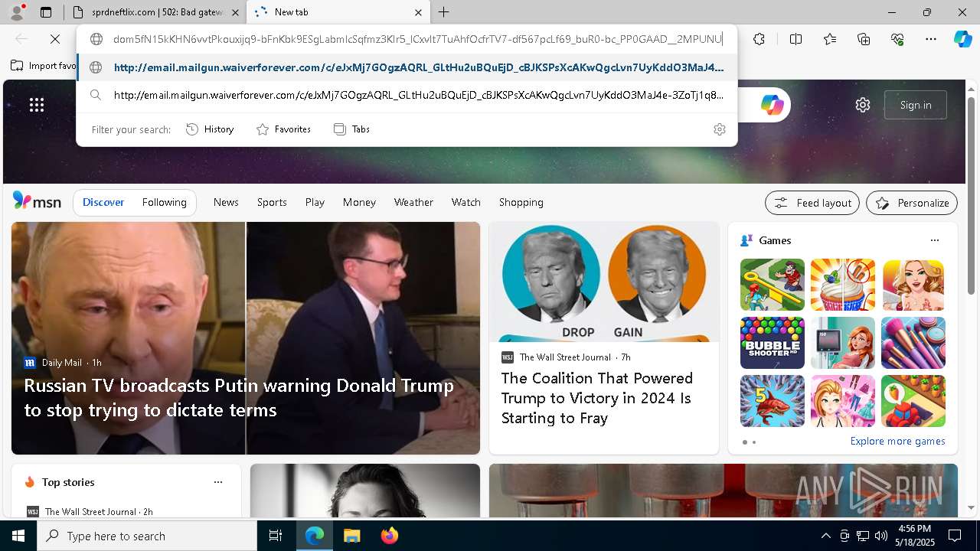Filter search by History
Viewport: 980px width, 551px height.
pyautogui.click(x=211, y=129)
